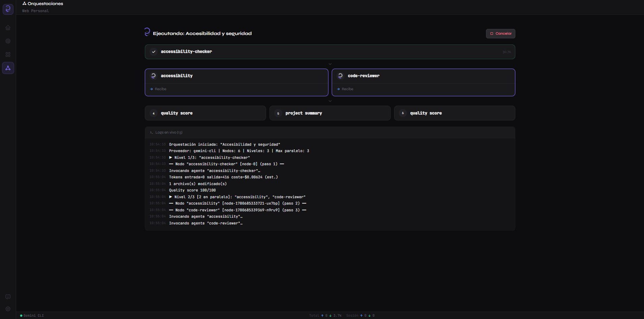Image resolution: width=644 pixels, height=319 pixels.
Task: Open quality score node numbered 6
Action: tap(455, 113)
